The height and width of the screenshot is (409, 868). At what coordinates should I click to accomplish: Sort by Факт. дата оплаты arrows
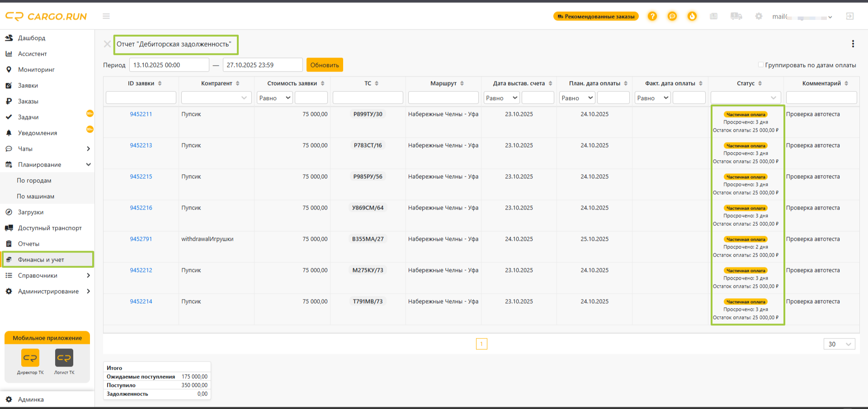(x=701, y=83)
